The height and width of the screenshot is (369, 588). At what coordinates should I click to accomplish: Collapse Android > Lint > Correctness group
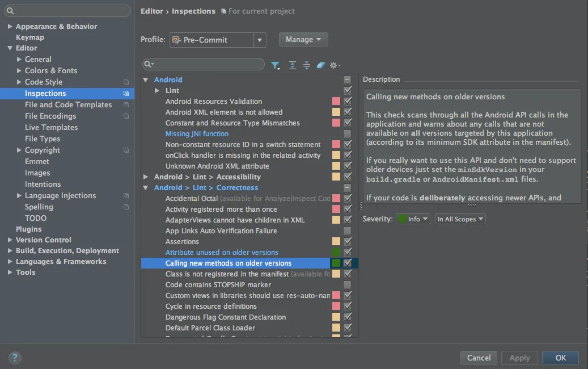click(x=146, y=188)
